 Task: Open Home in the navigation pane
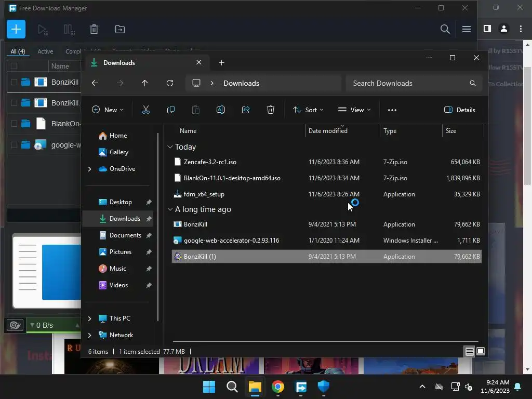pyautogui.click(x=118, y=136)
